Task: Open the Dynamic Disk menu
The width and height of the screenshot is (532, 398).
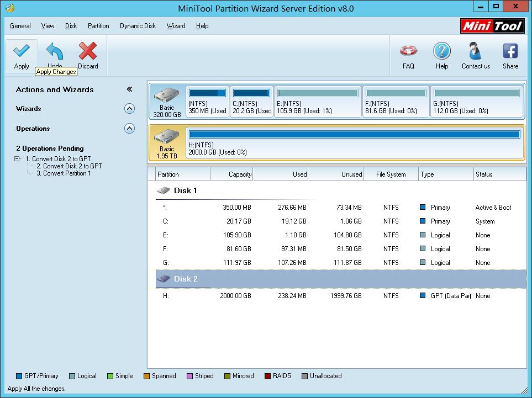Action: coord(138,26)
